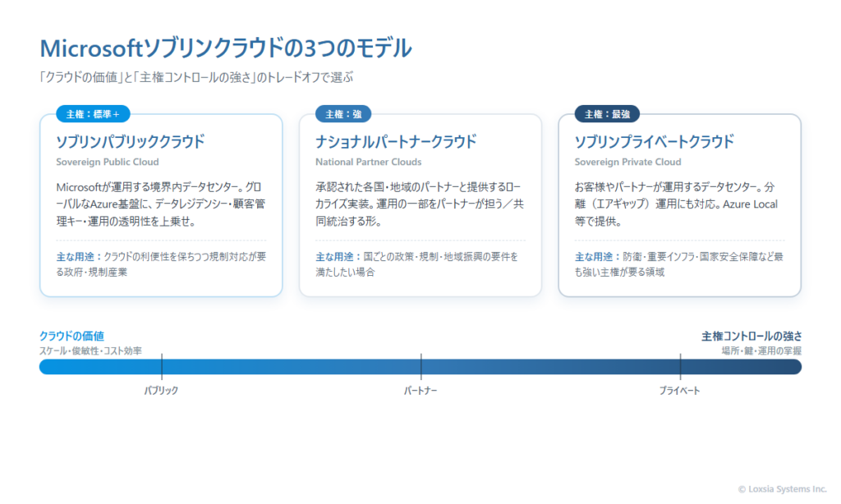
Task: Click the gradient bar at プライベート tick
Action: (x=680, y=367)
